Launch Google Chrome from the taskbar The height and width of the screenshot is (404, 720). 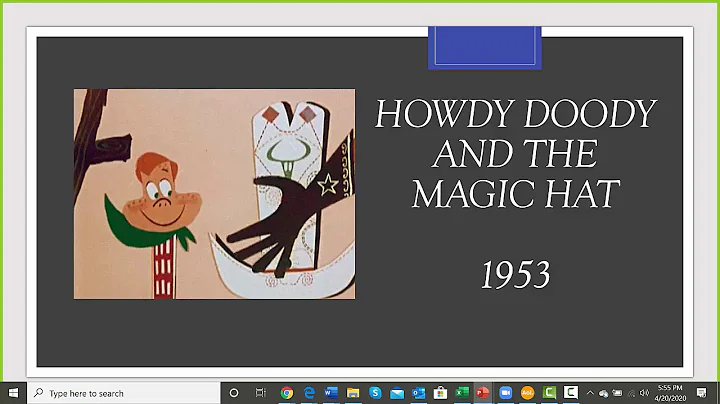click(x=287, y=393)
